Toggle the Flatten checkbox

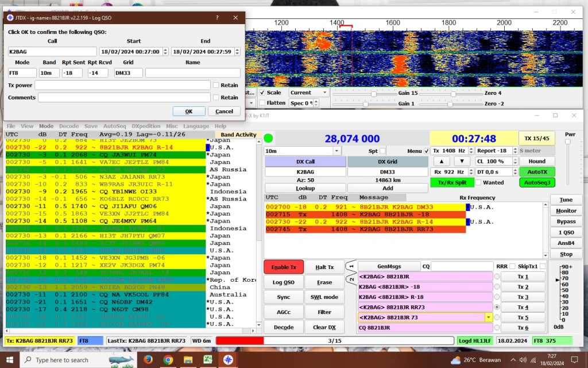coord(262,103)
